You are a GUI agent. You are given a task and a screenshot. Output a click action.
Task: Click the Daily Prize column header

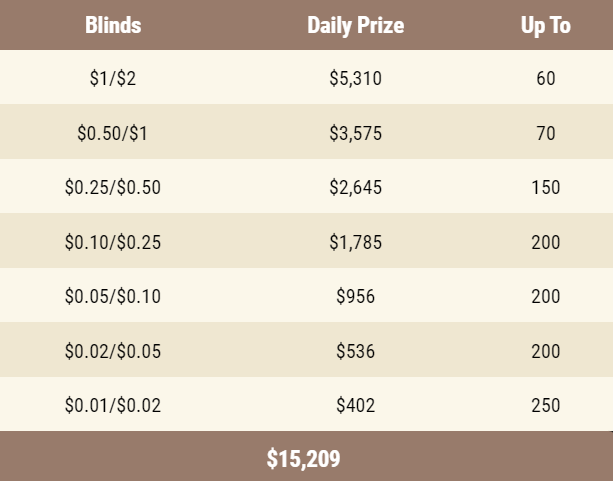pyautogui.click(x=355, y=25)
